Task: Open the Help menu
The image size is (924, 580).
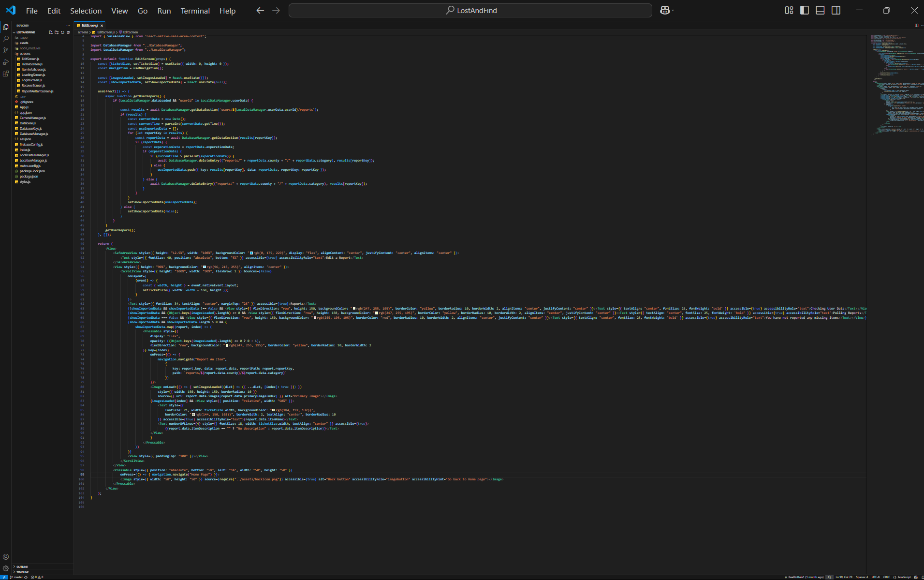Action: point(228,11)
